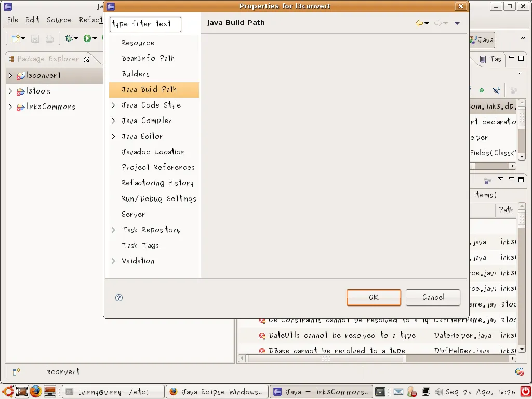Open the New wizard toolbar icon
Screen dimensions: 532x399
15,38
